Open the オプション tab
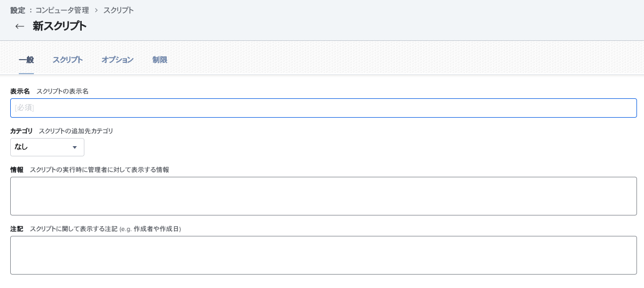Viewport: 644px width, 288px height. click(117, 60)
